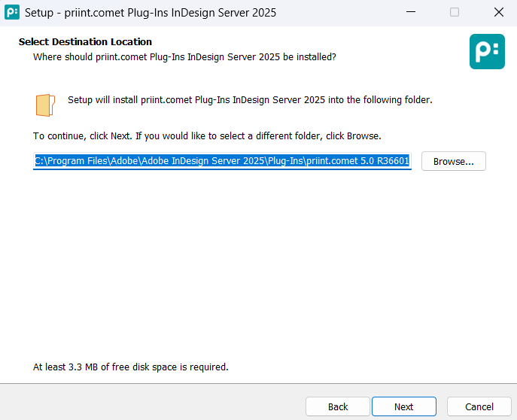This screenshot has width=517, height=420.
Task: Open the Browse... folder dialog
Action: coord(453,161)
